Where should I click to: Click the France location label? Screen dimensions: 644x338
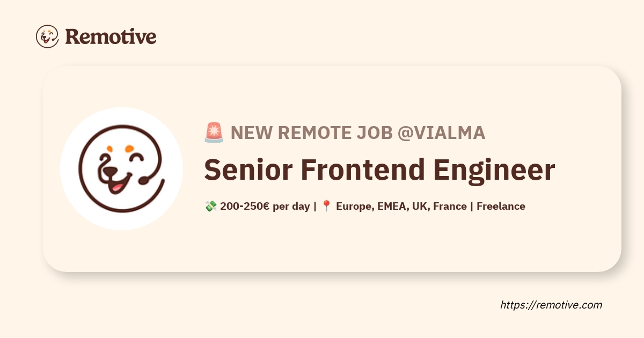[450, 206]
